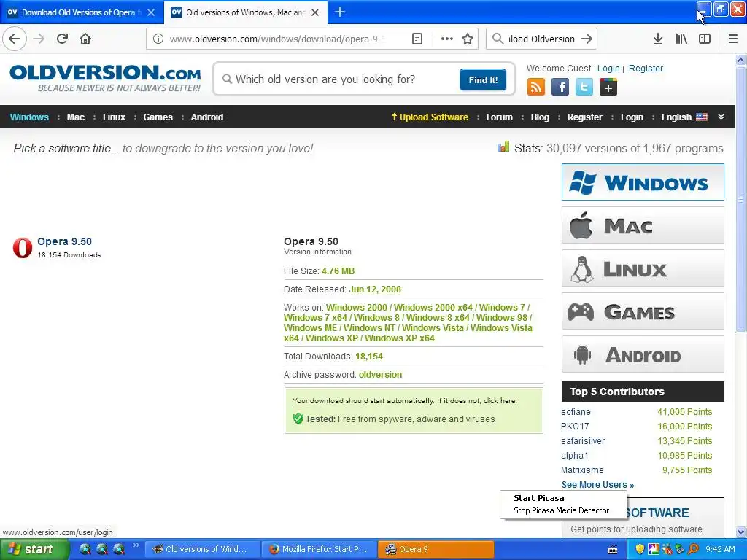Screen dimensions: 747x560
Task: Click Upload Software in the nav bar
Action: (x=430, y=117)
